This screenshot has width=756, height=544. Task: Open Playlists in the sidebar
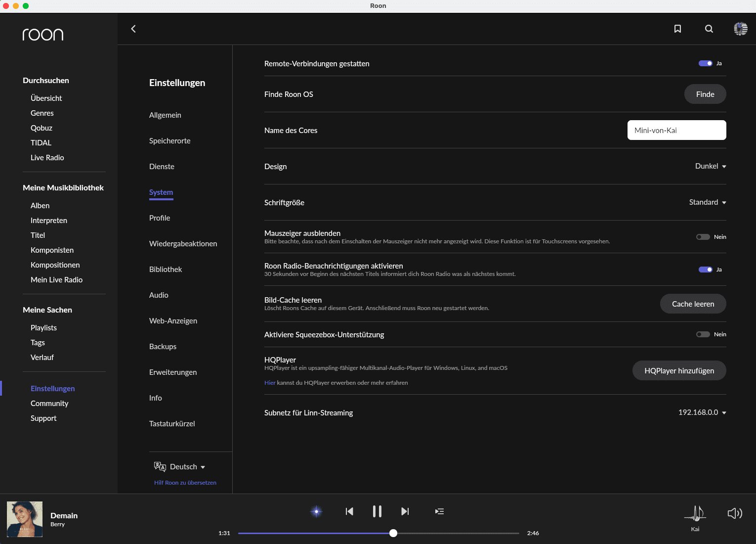point(43,328)
